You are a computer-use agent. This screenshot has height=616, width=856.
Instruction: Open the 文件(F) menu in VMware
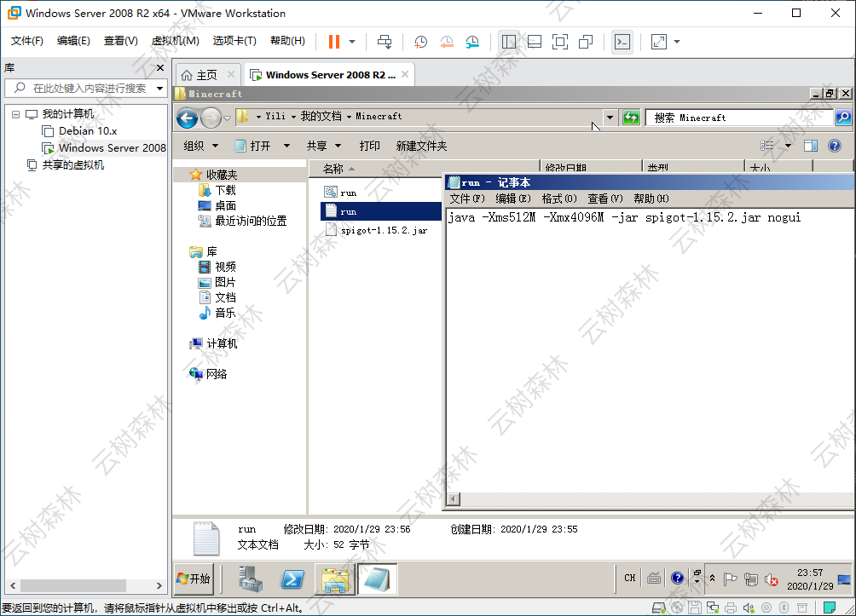click(x=26, y=41)
